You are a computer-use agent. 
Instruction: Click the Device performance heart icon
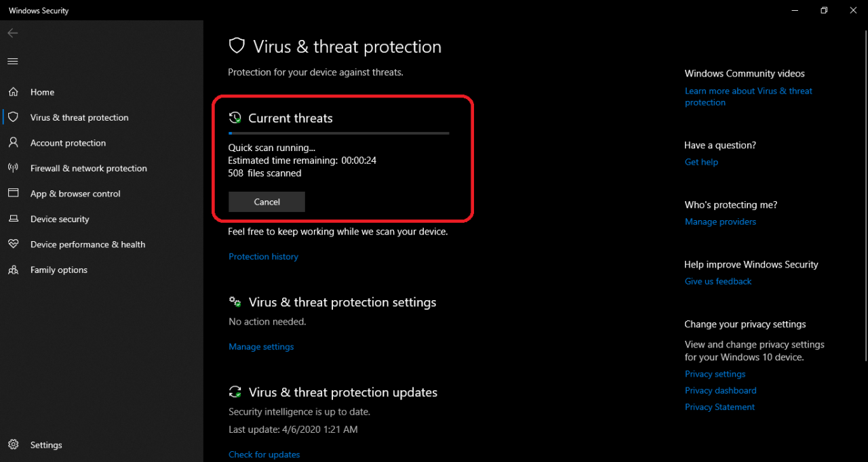pos(13,244)
